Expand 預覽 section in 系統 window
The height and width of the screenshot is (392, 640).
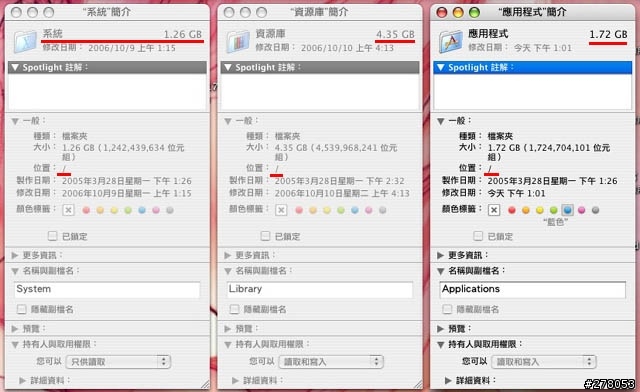[x=15, y=329]
